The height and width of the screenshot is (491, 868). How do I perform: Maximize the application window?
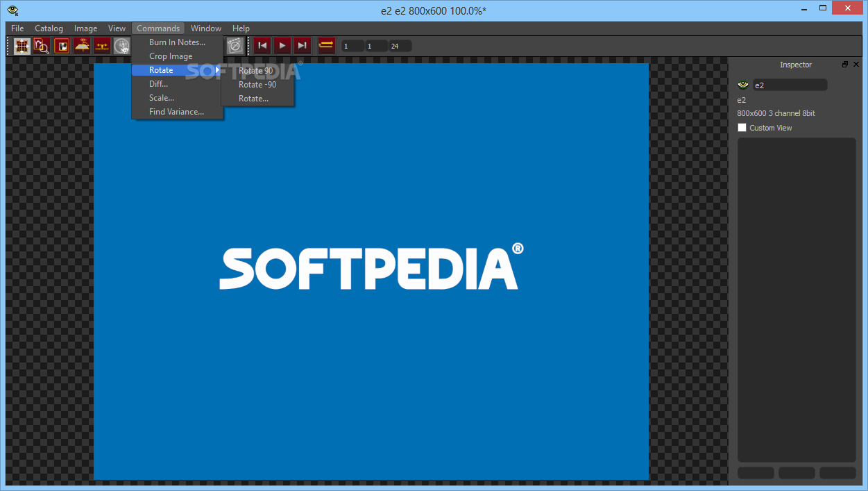[823, 8]
